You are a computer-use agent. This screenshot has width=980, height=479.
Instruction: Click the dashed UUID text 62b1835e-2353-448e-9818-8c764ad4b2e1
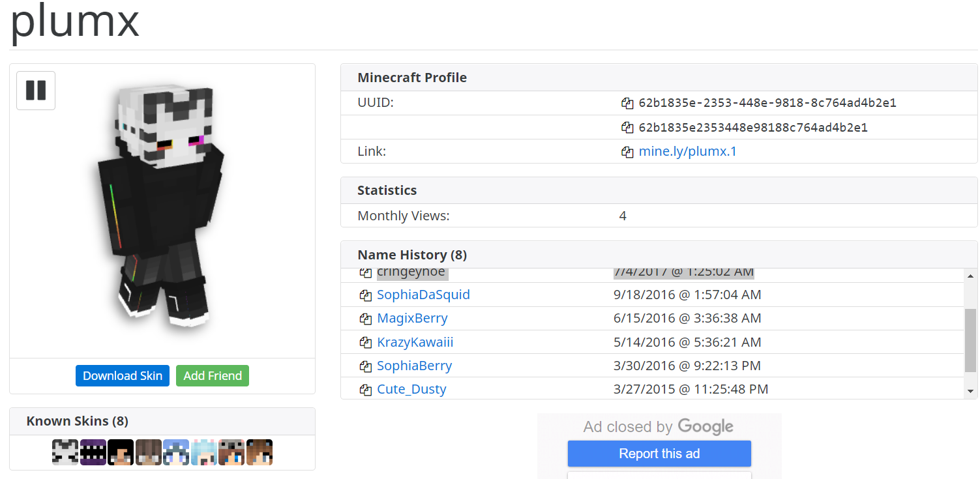767,103
